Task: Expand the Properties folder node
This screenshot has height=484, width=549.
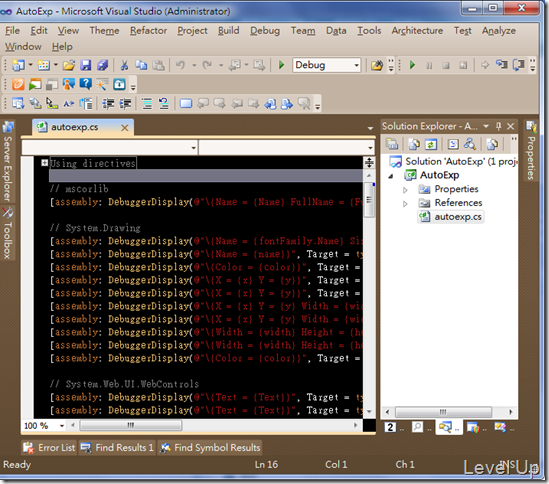Action: pyautogui.click(x=405, y=190)
